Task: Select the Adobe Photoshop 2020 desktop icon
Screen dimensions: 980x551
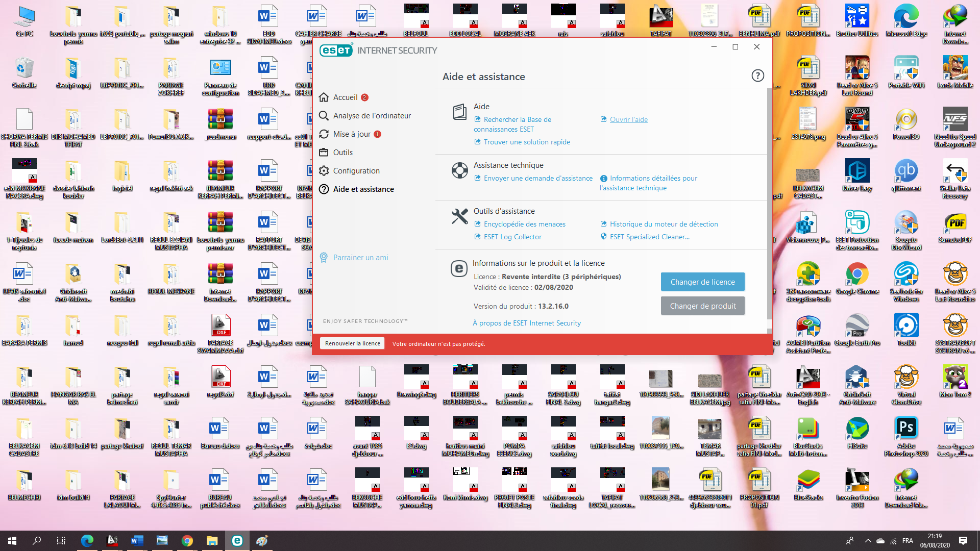Action: click(906, 437)
